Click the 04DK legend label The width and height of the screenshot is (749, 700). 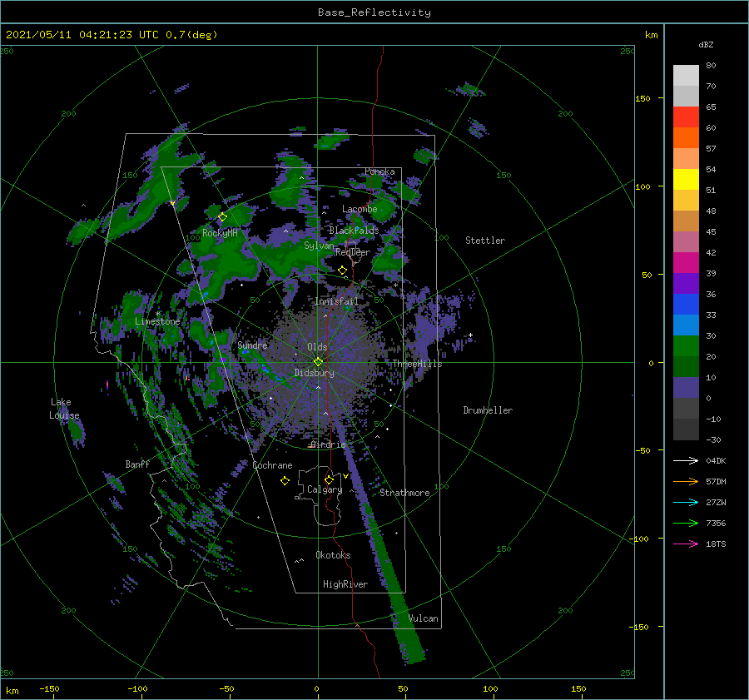point(716,460)
